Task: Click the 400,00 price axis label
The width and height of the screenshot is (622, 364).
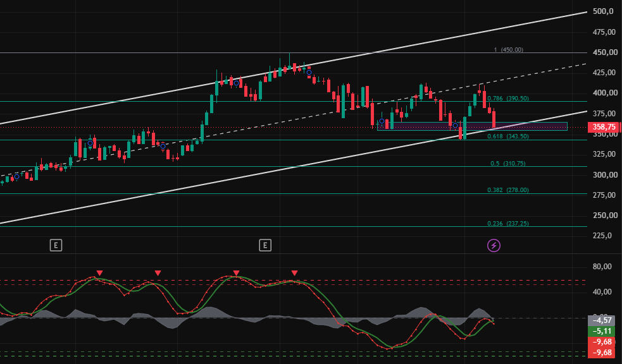Action: tap(606, 93)
